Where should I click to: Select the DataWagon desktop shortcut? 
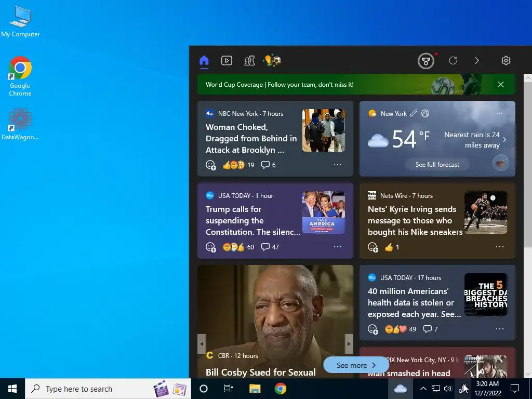[x=20, y=124]
